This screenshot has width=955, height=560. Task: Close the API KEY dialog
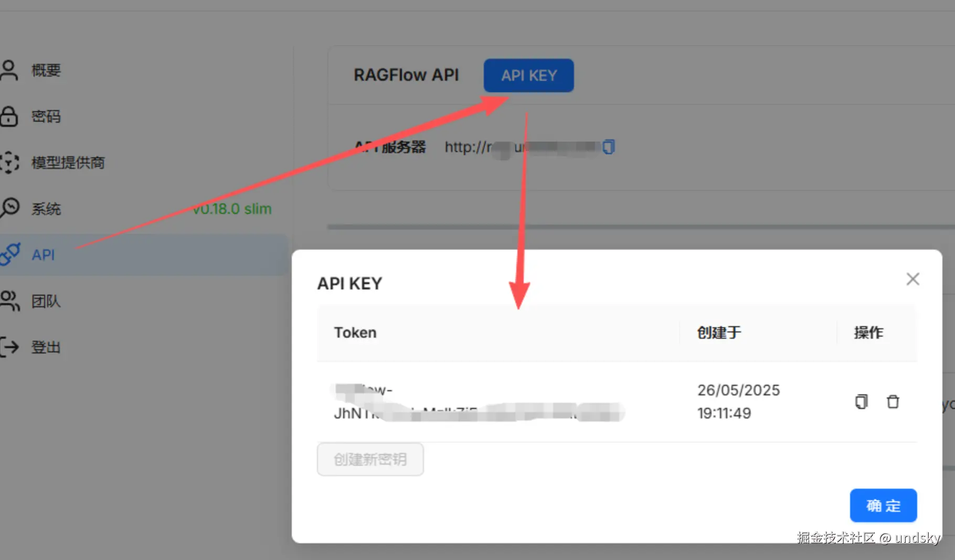click(912, 279)
